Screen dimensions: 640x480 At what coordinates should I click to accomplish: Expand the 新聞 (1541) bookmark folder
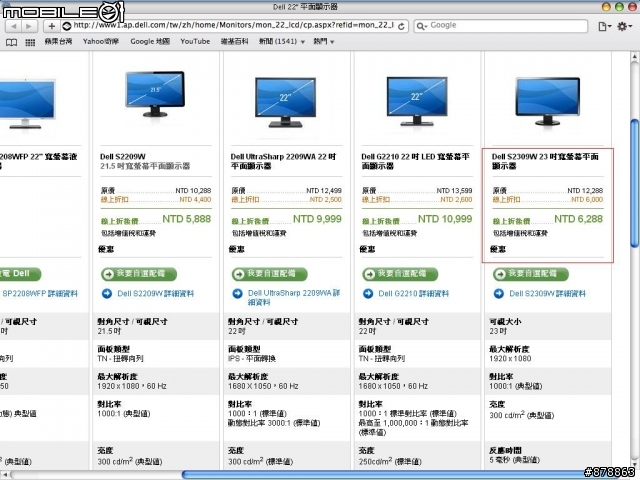[x=282, y=41]
